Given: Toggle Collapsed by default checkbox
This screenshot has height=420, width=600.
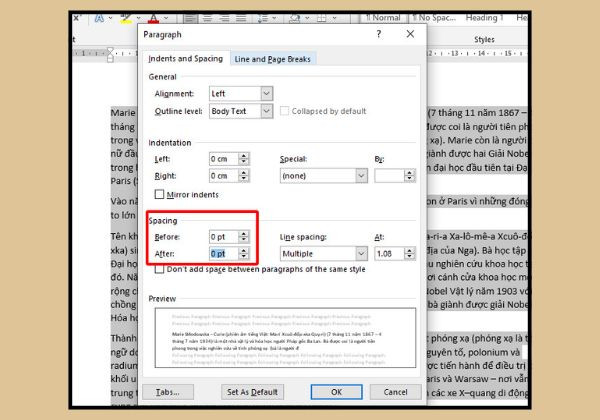Looking at the screenshot, I should (x=284, y=111).
